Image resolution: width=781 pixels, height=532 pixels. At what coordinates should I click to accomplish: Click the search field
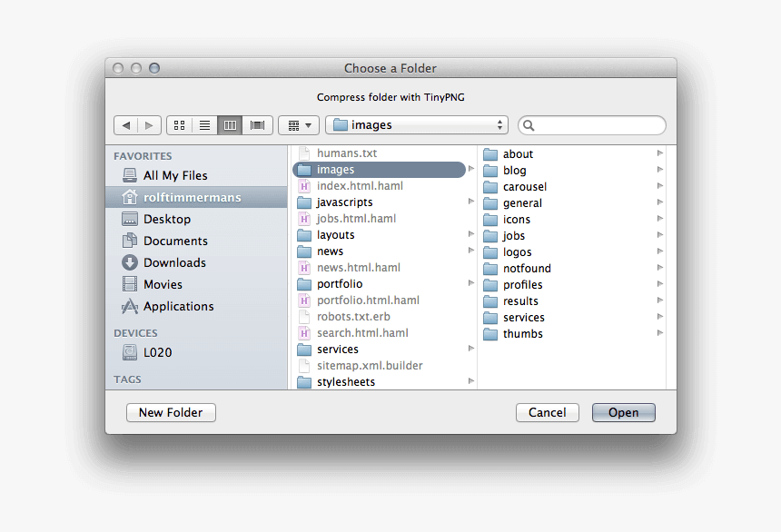pos(591,124)
